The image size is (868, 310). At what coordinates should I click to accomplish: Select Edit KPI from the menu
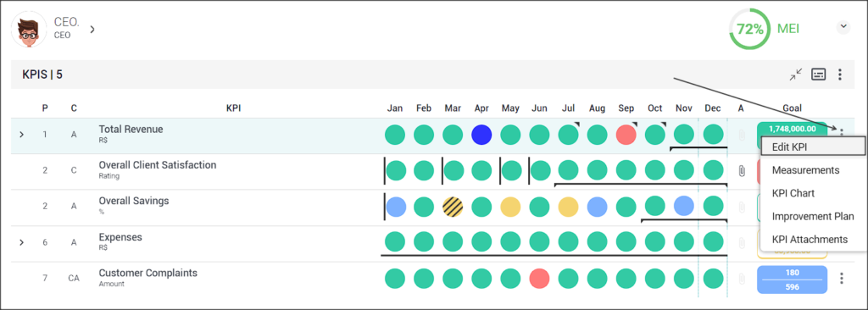click(812, 147)
